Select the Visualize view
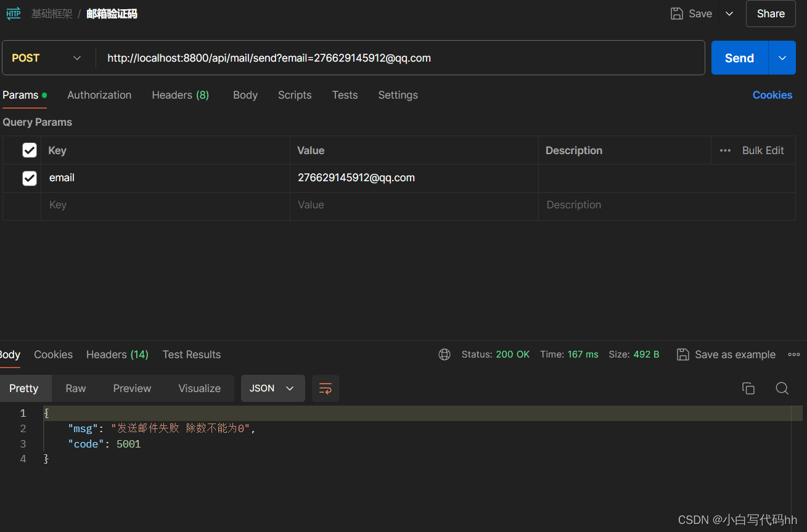This screenshot has height=532, width=807. [x=199, y=388]
